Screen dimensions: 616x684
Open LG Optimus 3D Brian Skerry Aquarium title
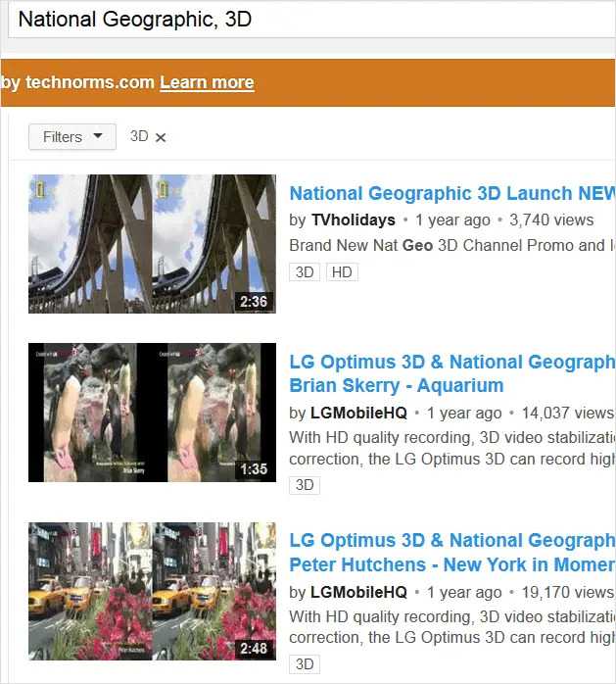pyautogui.click(x=452, y=373)
